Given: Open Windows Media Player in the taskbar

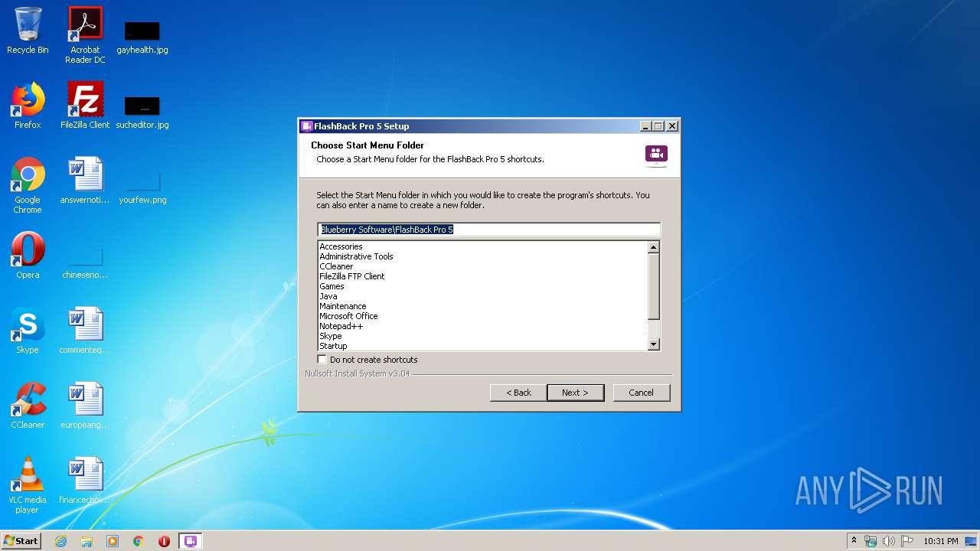Looking at the screenshot, I should 113,541.
